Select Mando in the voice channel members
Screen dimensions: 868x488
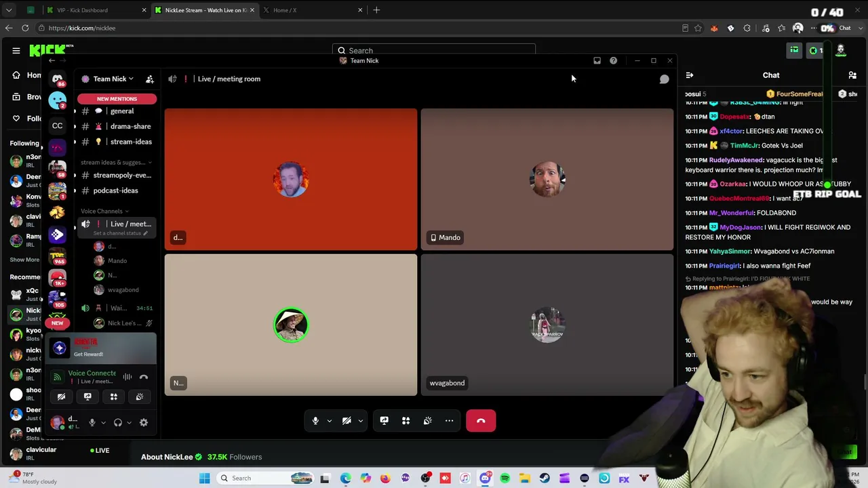click(x=117, y=261)
